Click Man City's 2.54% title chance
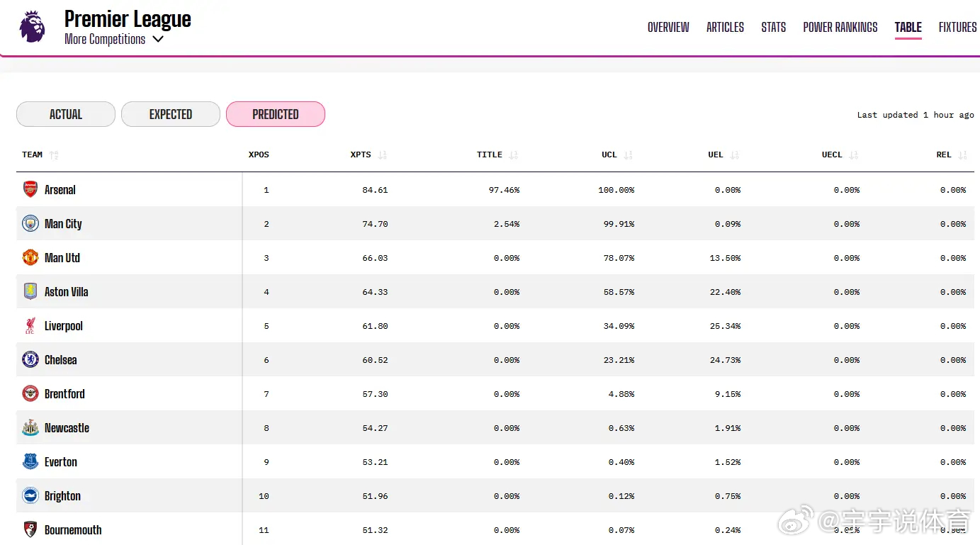980x545 pixels. click(507, 224)
